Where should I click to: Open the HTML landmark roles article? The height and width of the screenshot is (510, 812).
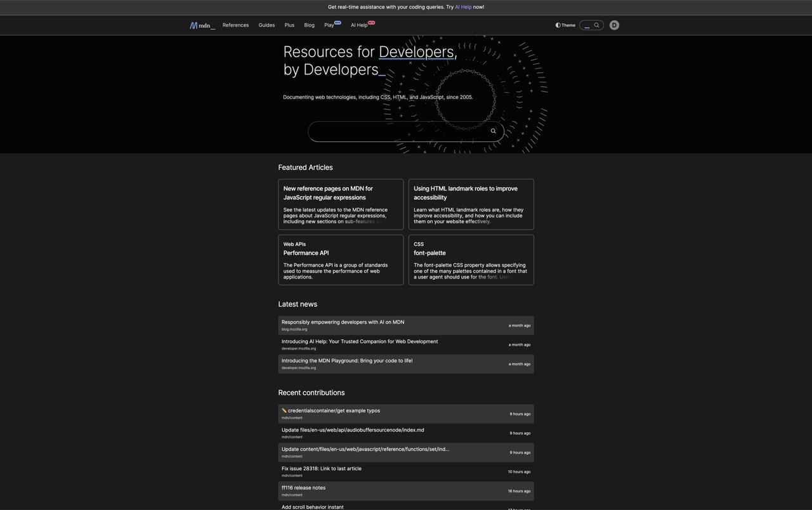(x=466, y=193)
